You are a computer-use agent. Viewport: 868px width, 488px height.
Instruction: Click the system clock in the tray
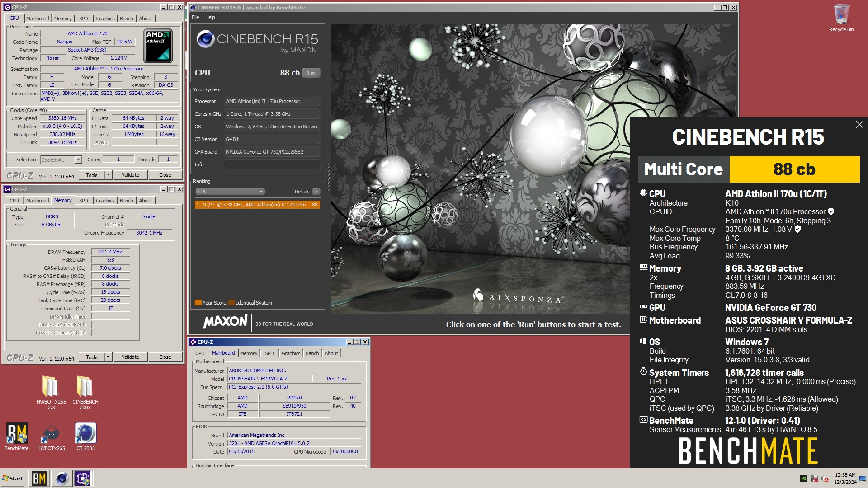(x=845, y=479)
